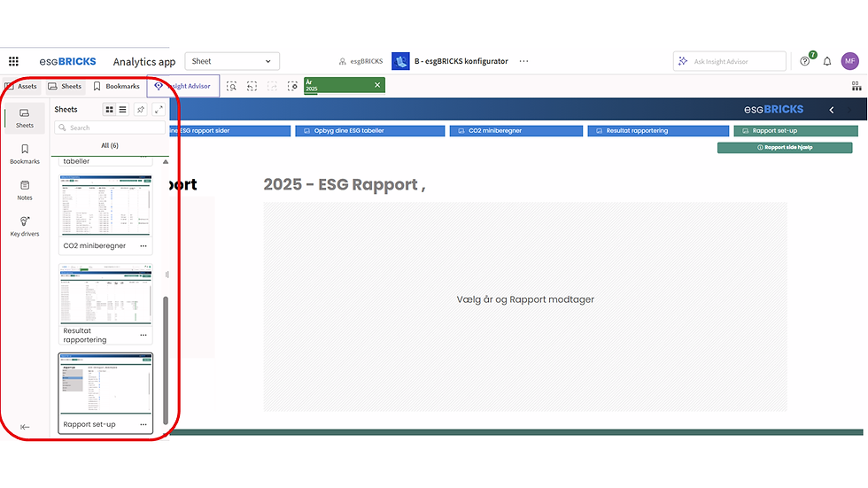The height and width of the screenshot is (488, 868).
Task: Expand the Sheets panel to full screen
Action: 159,110
